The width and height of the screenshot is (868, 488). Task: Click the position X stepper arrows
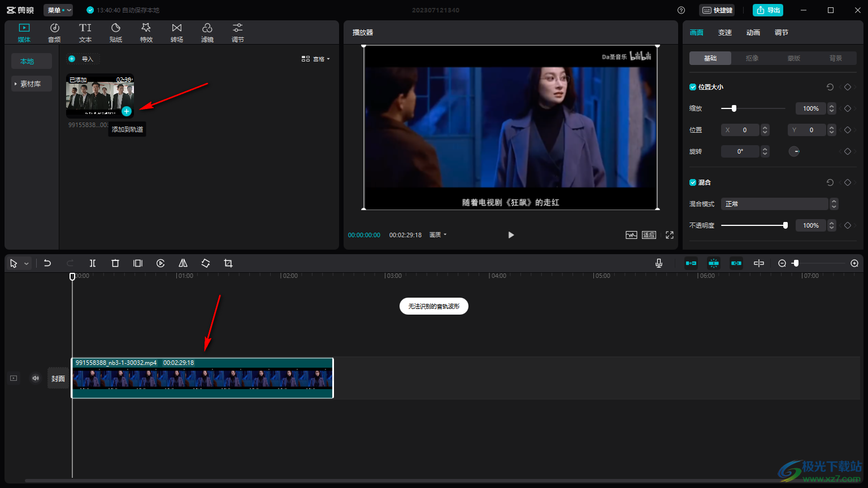(x=765, y=130)
